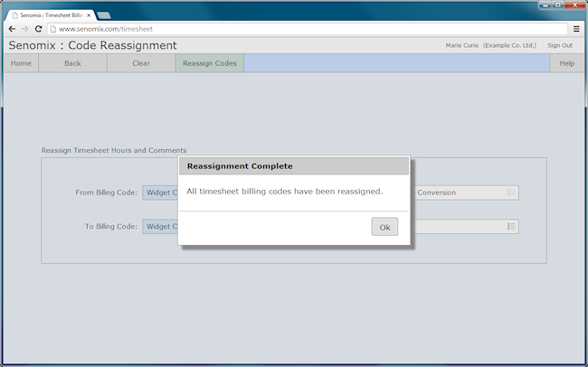Click the browser back arrow
Viewport: 588px width, 367px height.
[x=12, y=29]
